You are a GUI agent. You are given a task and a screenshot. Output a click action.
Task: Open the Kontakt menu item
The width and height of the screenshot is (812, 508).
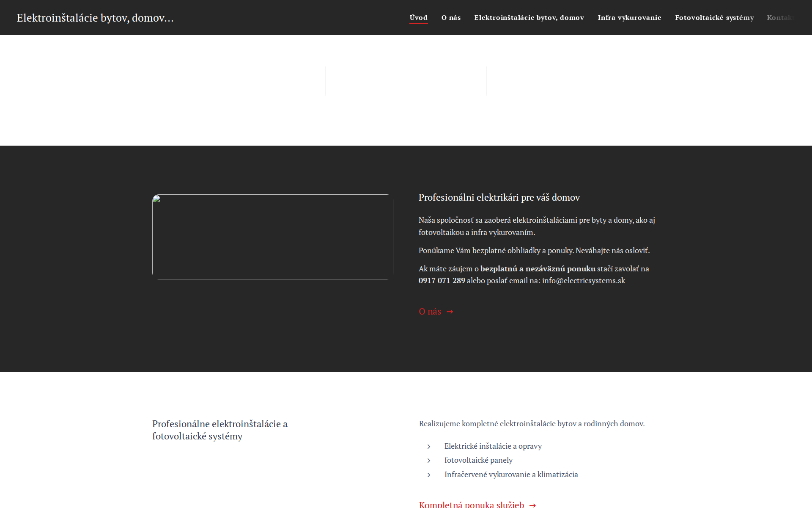(782, 17)
